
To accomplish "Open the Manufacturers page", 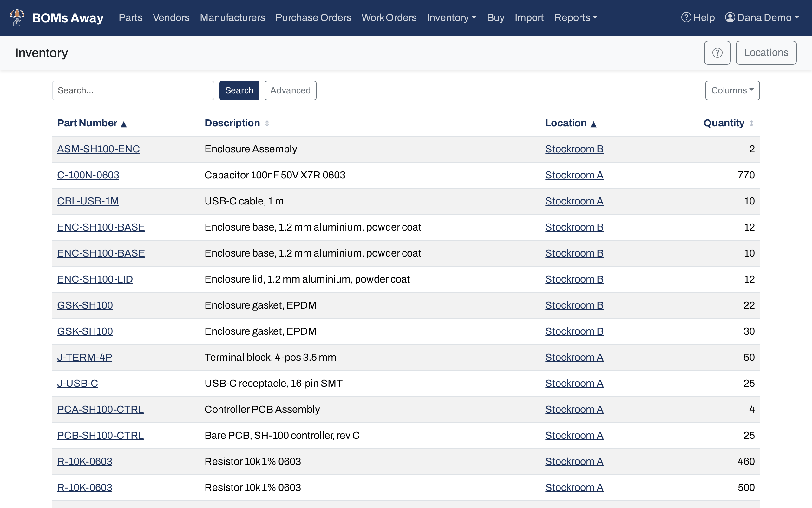I will (x=232, y=17).
